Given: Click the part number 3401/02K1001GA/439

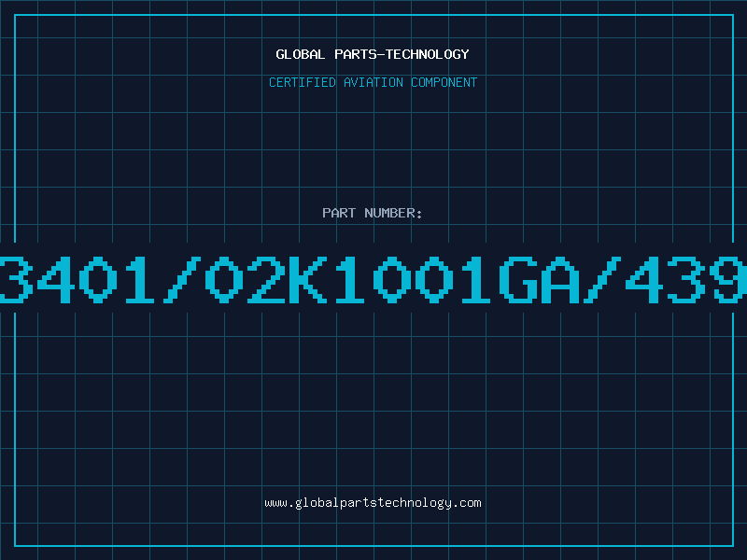Looking at the screenshot, I should click(x=373, y=279).
